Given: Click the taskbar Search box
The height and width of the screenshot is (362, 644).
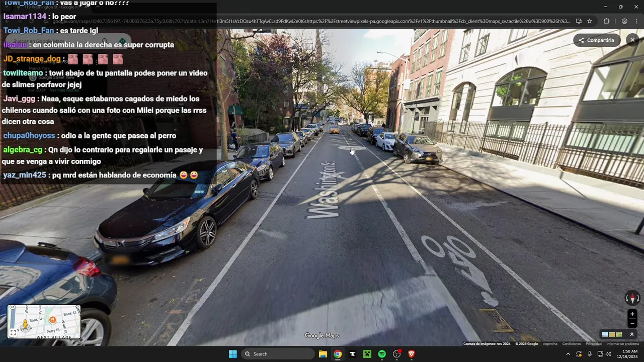Looking at the screenshot, I should click(278, 354).
